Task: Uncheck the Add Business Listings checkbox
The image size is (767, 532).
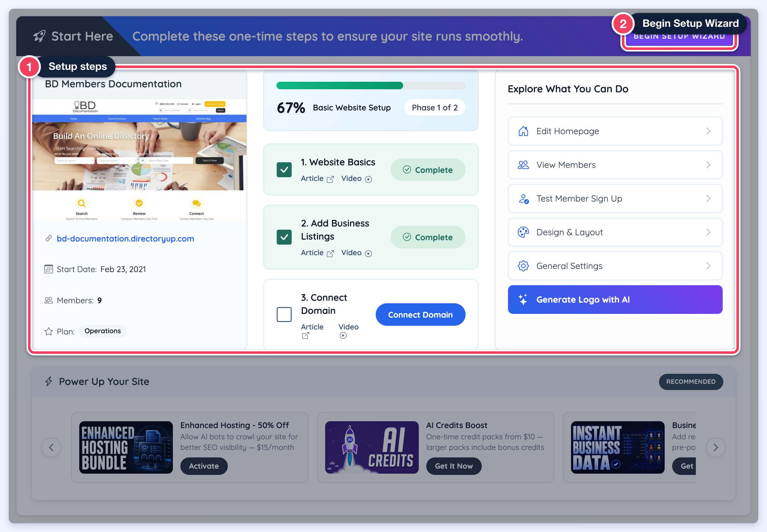Action: pyautogui.click(x=284, y=237)
